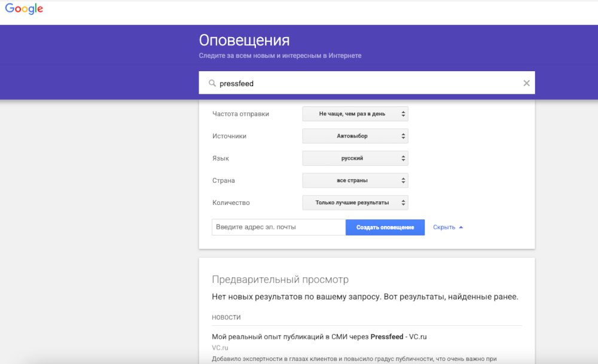Click the Количество label

231,203
